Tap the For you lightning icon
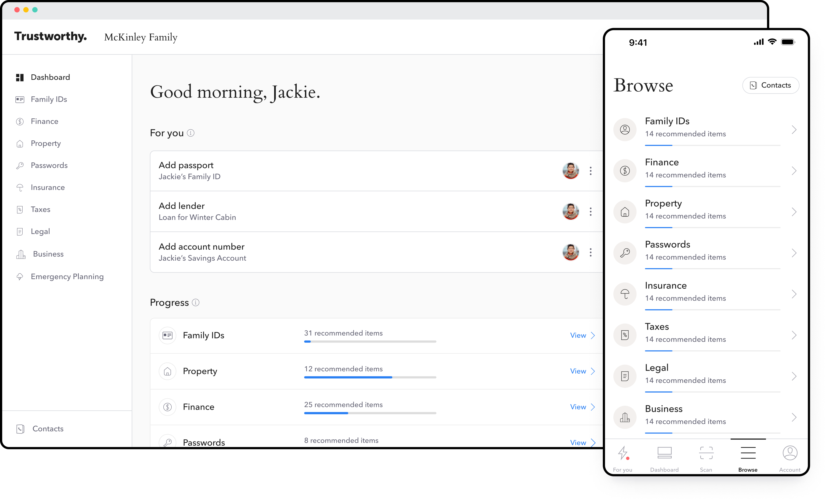 click(x=623, y=453)
